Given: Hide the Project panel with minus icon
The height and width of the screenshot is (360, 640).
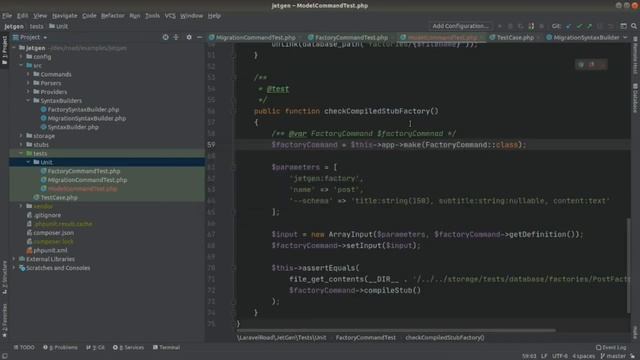Looking at the screenshot, I should tap(199, 37).
